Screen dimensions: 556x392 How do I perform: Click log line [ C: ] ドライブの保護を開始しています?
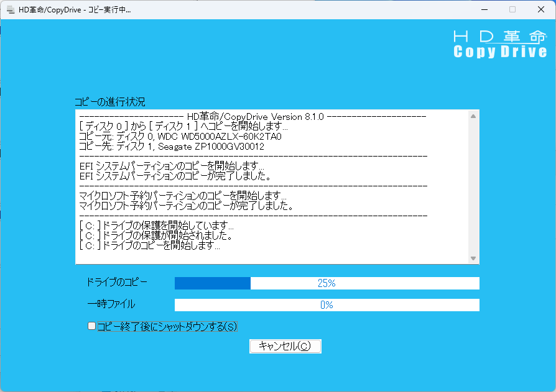point(156,226)
